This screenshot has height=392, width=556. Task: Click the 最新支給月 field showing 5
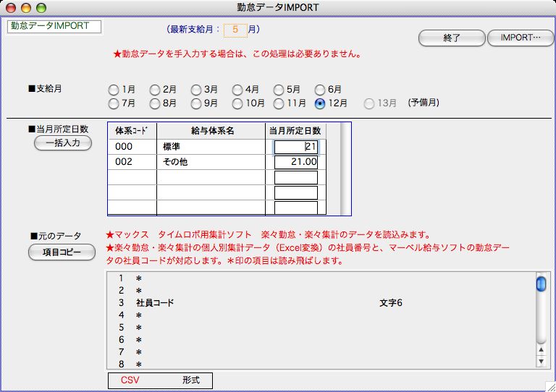click(235, 30)
